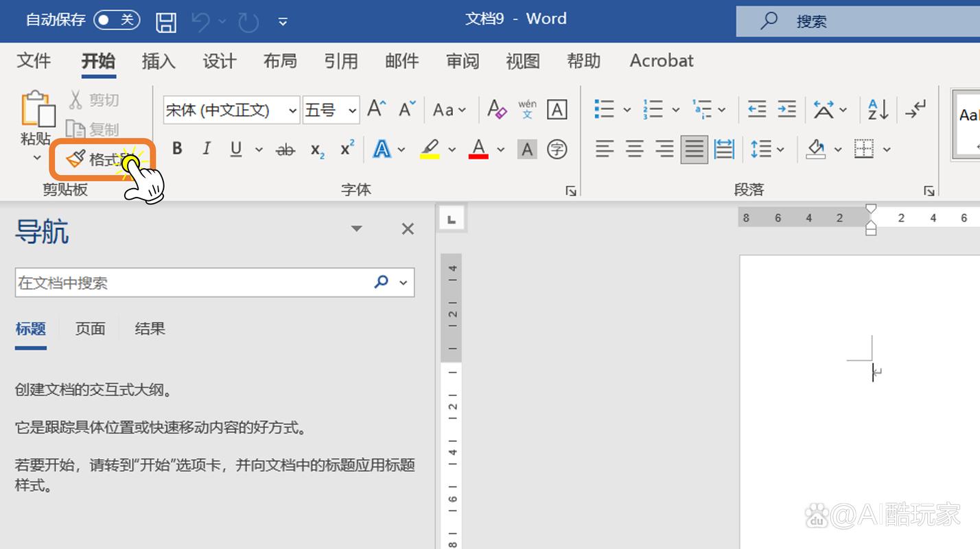Switch to the 插入 ribbon tab
The height and width of the screenshot is (549, 980).
point(159,60)
